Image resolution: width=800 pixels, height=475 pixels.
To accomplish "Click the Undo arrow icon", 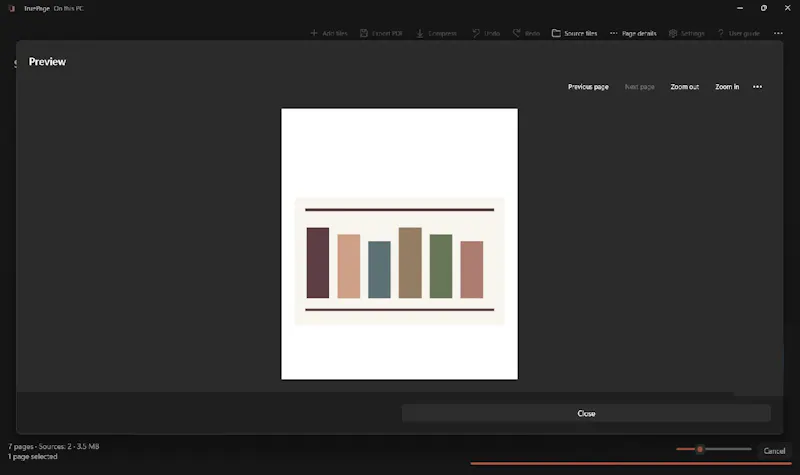I will [x=476, y=33].
